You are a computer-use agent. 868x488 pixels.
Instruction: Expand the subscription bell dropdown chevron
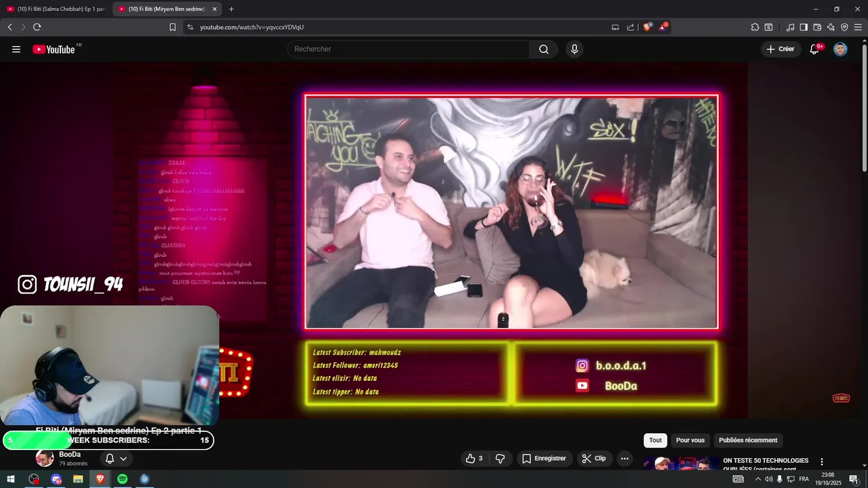click(123, 459)
